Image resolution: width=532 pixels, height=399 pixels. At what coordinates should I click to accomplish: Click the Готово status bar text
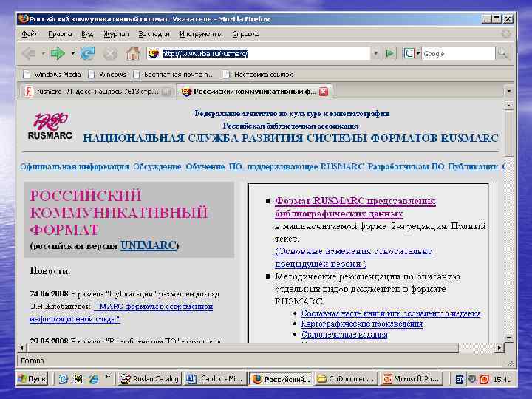click(x=33, y=361)
